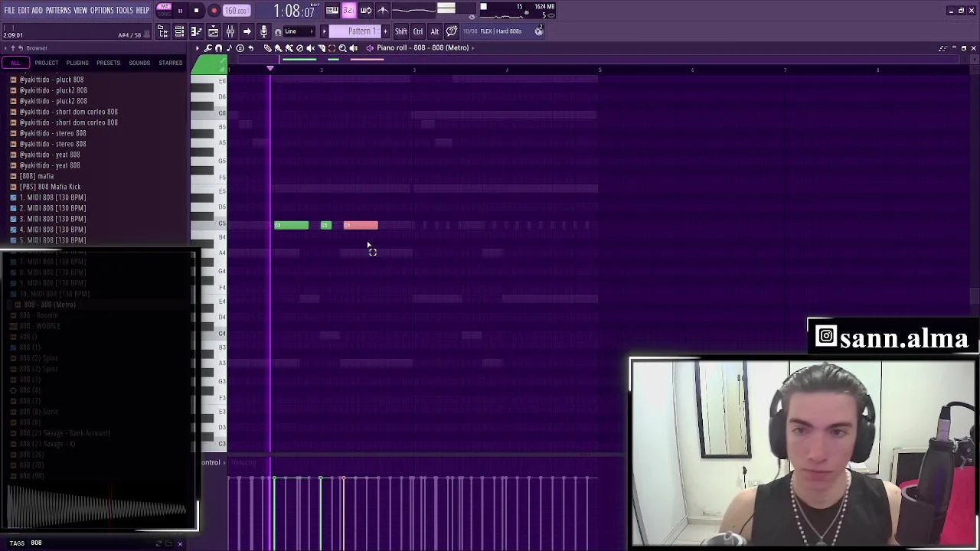Click the piano roll undo arrow icon
Image resolution: width=980 pixels, height=551 pixels.
(x=250, y=47)
